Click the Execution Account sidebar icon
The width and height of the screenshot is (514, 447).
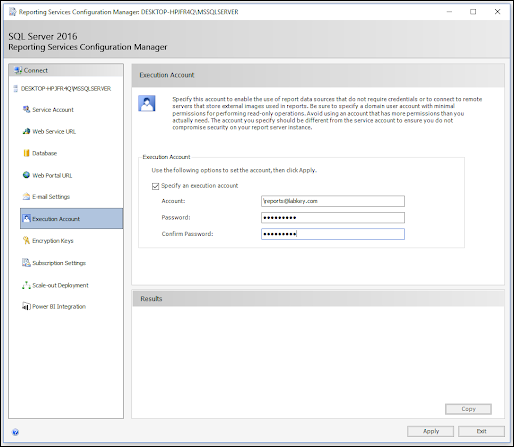(x=26, y=219)
